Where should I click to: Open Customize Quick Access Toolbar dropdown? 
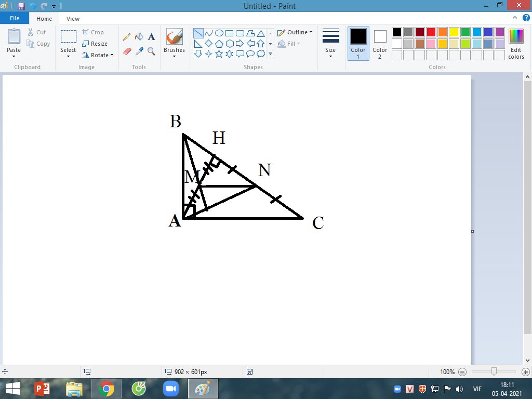(x=54, y=6)
